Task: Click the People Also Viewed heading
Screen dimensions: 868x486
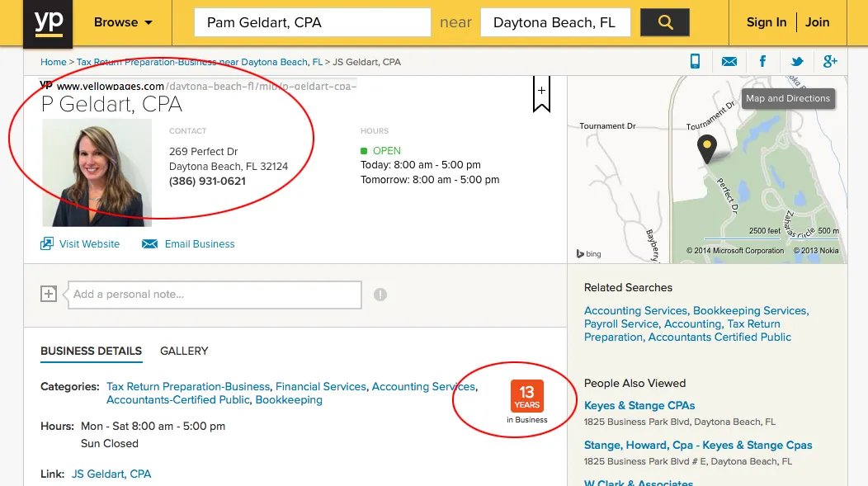Action: pyautogui.click(x=635, y=384)
